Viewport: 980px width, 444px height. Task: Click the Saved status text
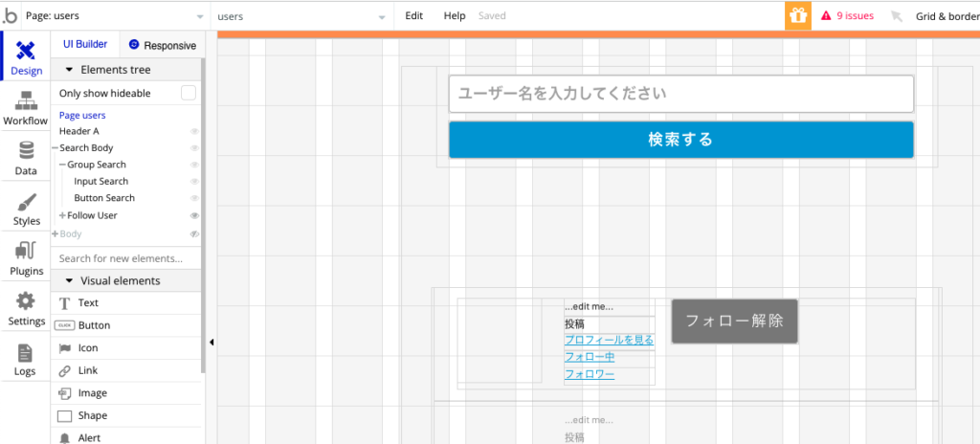click(492, 15)
